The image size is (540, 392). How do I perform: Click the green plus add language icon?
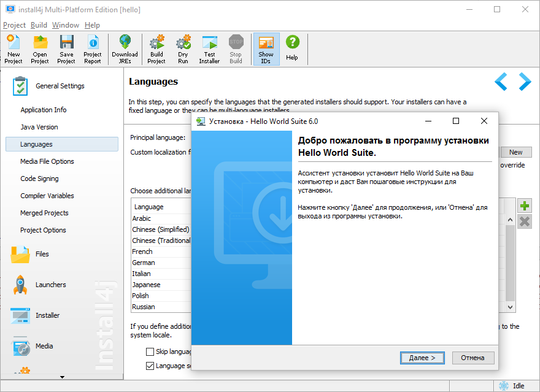click(x=525, y=206)
